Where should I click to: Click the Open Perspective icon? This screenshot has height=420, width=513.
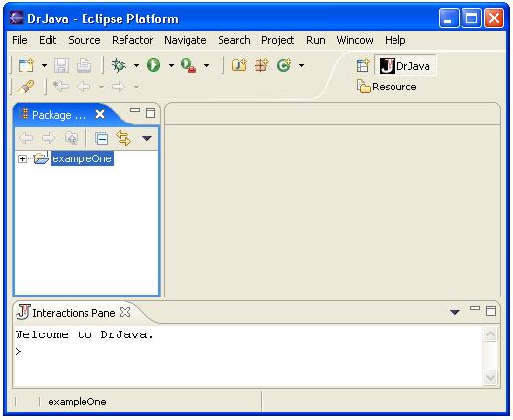(x=362, y=65)
